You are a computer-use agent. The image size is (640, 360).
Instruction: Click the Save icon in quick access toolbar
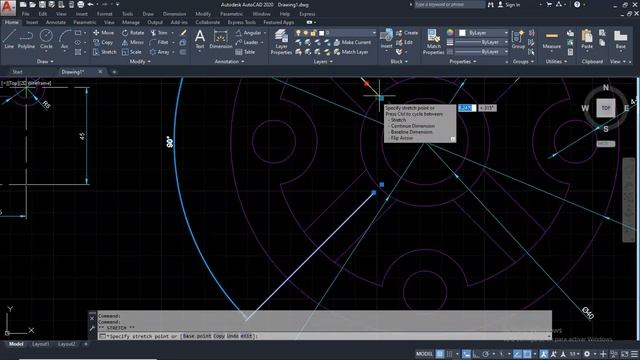pyautogui.click(x=42, y=5)
